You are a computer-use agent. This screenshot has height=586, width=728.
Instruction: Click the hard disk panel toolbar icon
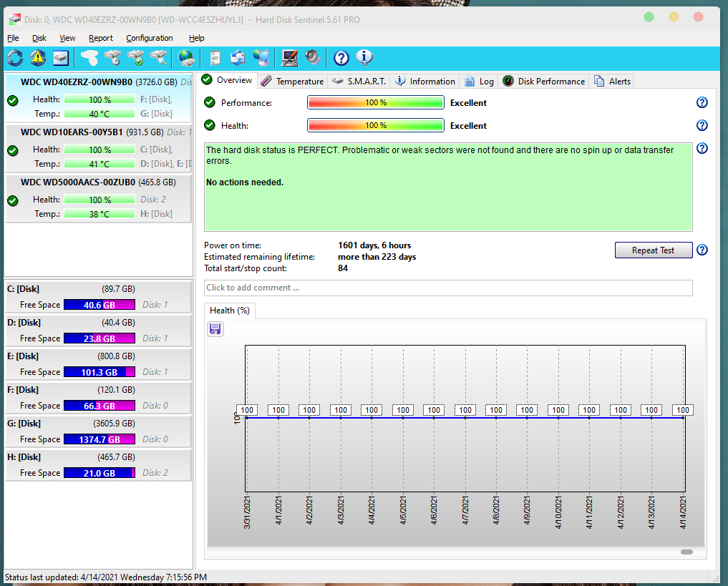(x=61, y=58)
